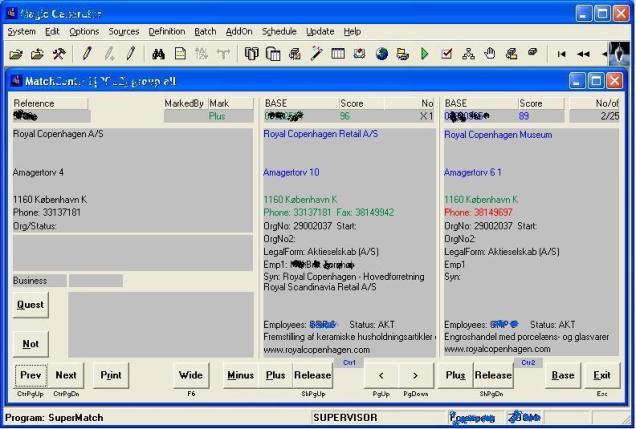
Task: Open the AddOn menu
Action: (x=239, y=32)
